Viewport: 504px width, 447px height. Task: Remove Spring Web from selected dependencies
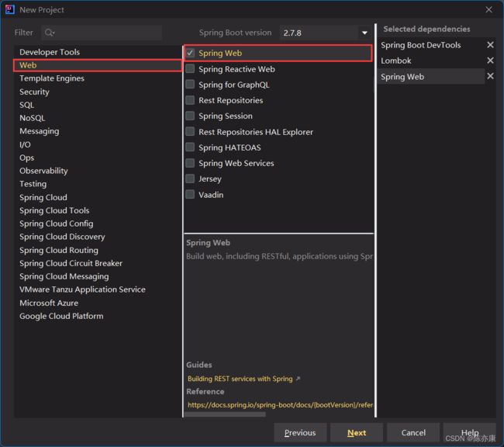pos(490,76)
